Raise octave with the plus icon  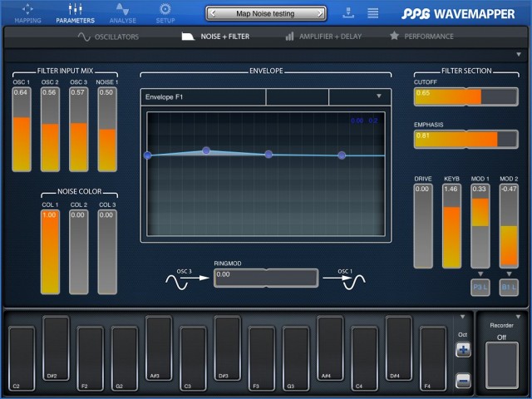click(x=463, y=350)
